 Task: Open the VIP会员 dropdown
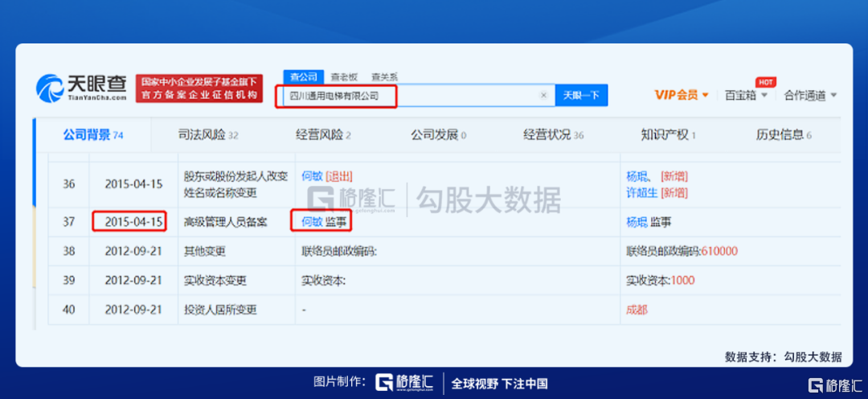682,95
